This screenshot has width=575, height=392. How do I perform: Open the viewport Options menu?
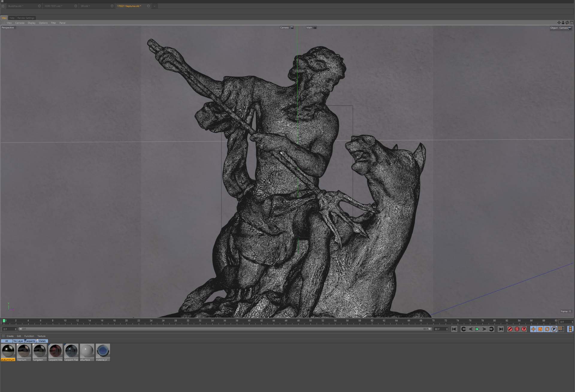[x=43, y=23]
